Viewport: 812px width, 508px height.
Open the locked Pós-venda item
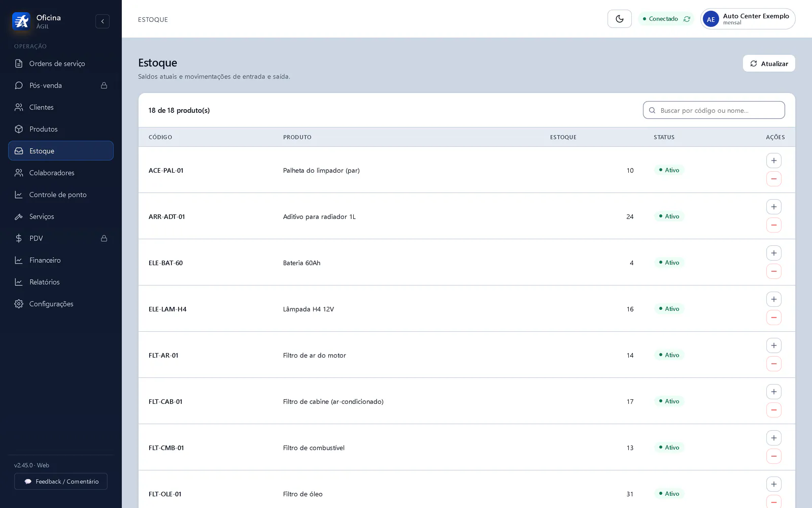pyautogui.click(x=61, y=85)
